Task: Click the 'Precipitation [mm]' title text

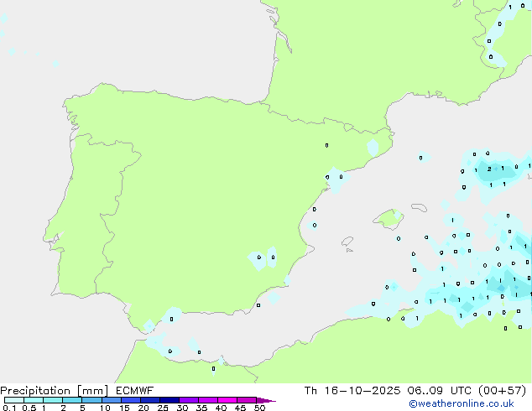Action: point(55,391)
